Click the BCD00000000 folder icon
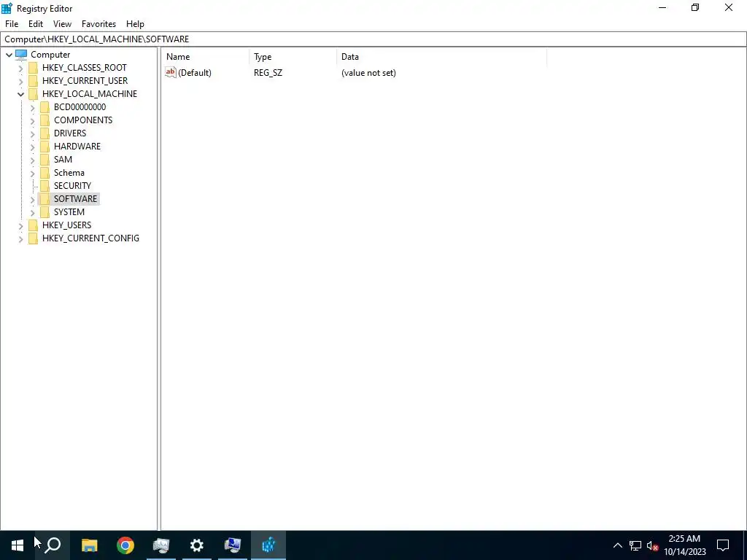 [44, 107]
